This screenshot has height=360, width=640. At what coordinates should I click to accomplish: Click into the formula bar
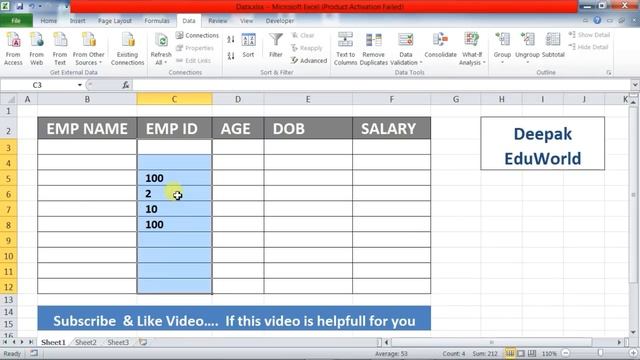(382, 85)
